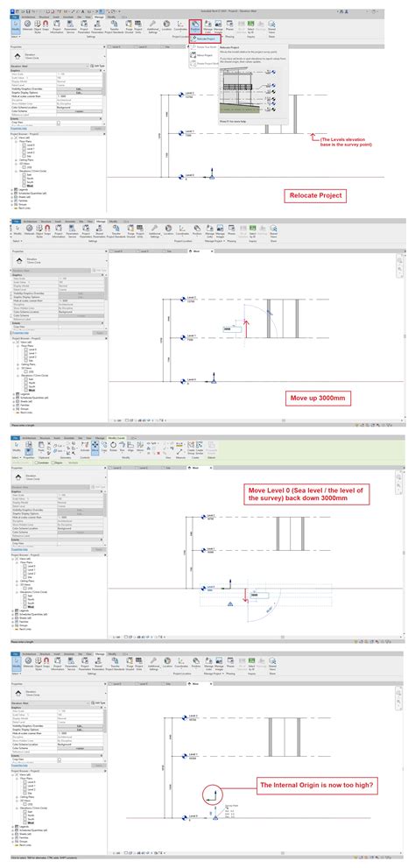Choose Mirror Project in Position dropdown menu
Viewport: 415px width, 868px height.
click(x=202, y=56)
